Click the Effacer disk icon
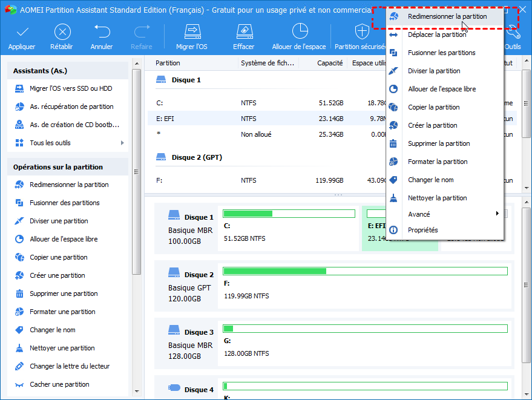This screenshot has height=400, width=532. (245, 31)
